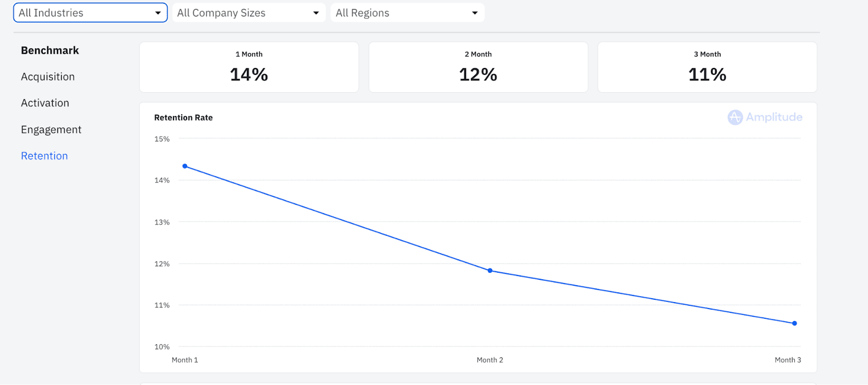
Task: Click the Month 3 data point on line
Action: tap(794, 323)
